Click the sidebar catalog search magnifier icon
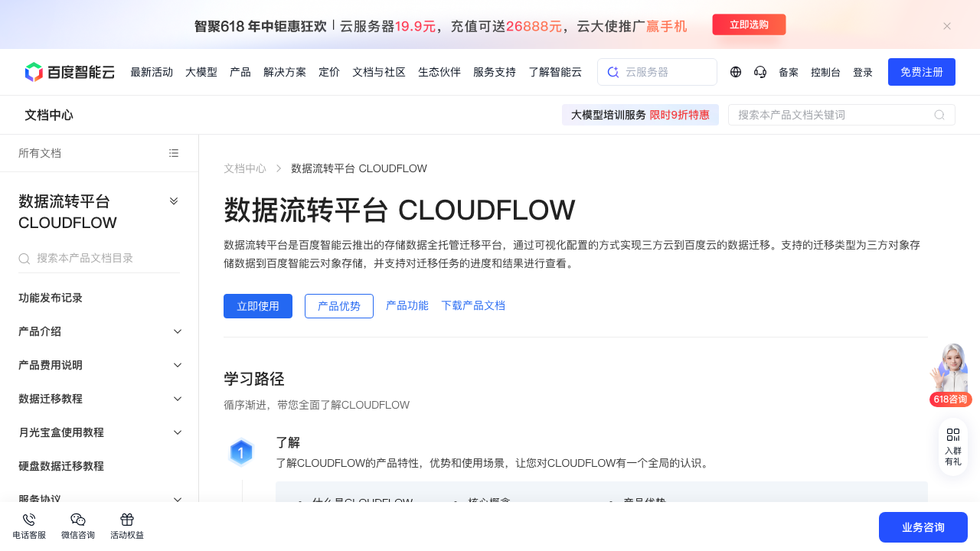980x551 pixels. (24, 259)
